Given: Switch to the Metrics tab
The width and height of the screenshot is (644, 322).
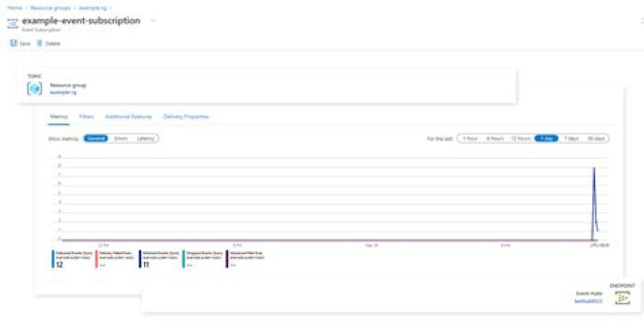Looking at the screenshot, I should coord(59,116).
